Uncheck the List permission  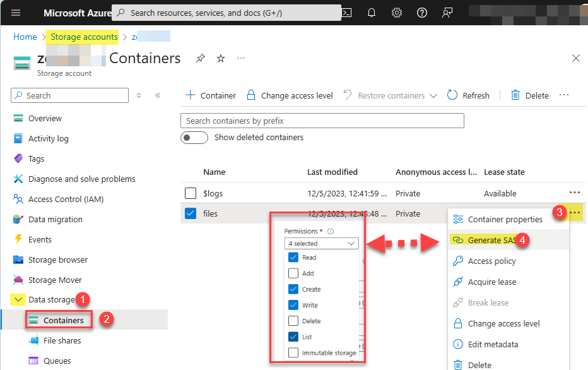point(293,337)
